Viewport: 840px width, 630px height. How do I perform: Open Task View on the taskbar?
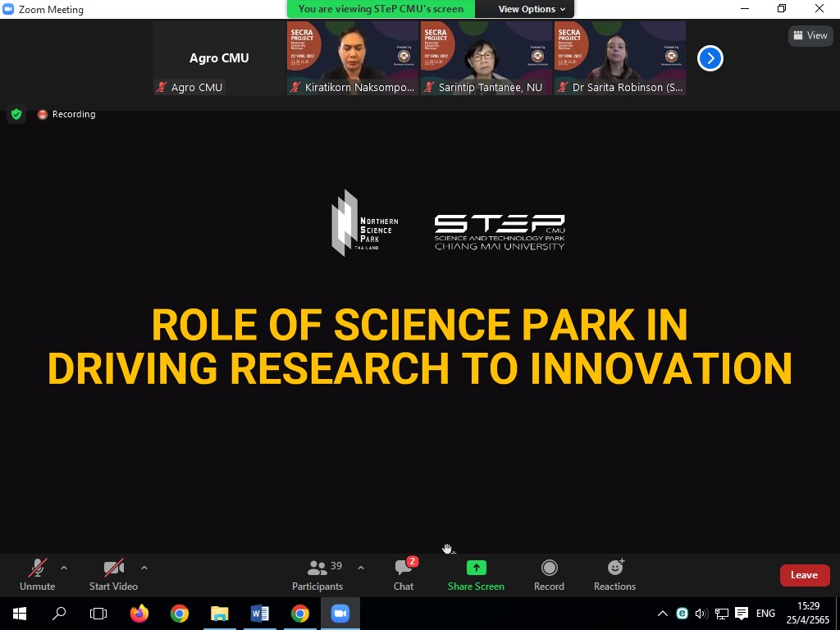(x=98, y=614)
